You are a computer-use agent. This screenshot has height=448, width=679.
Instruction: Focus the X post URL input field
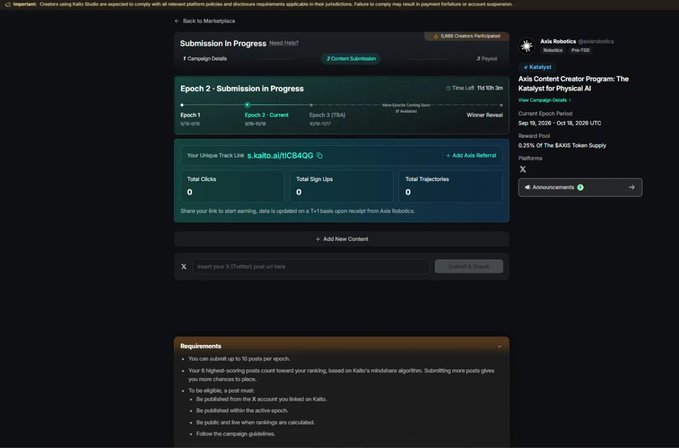(310, 267)
